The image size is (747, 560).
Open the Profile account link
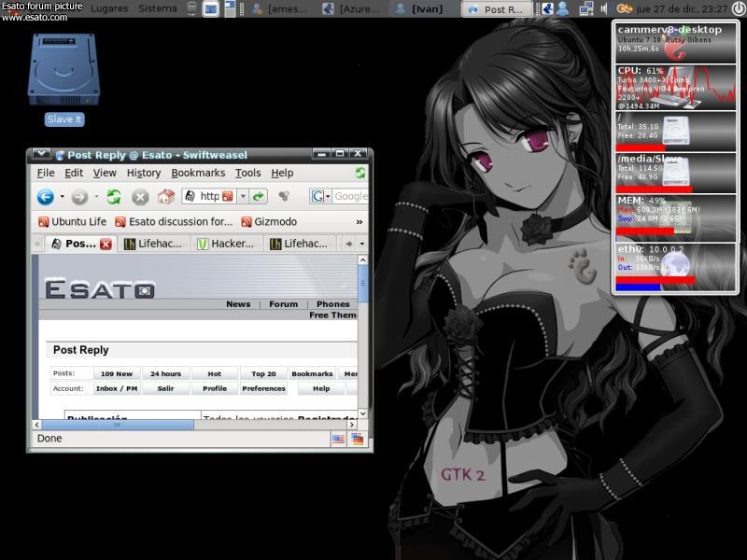[215, 388]
